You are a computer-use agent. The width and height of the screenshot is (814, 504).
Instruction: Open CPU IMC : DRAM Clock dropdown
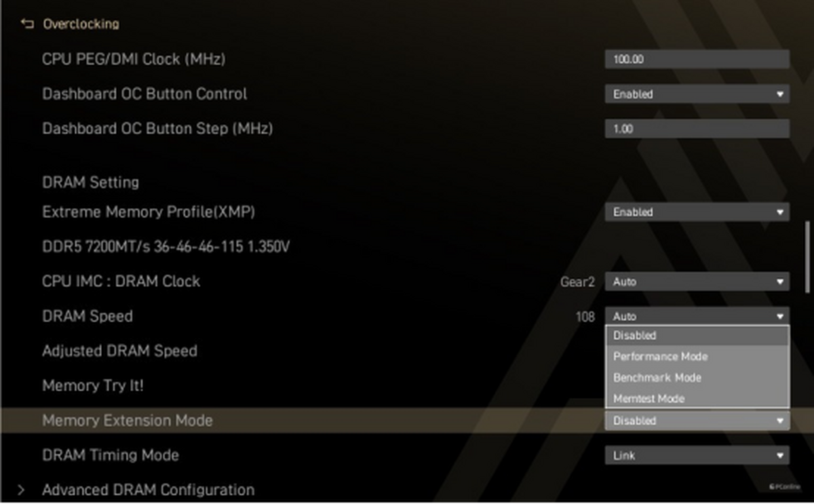coord(697,282)
